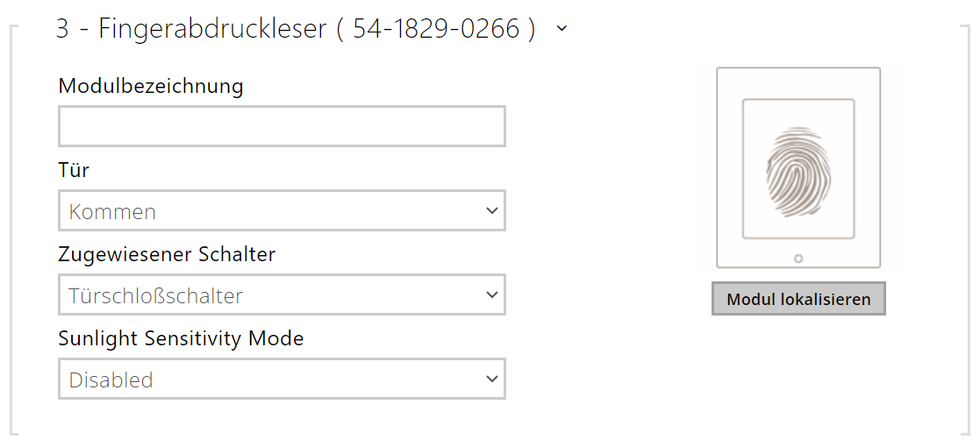Click the Disabled value in sunlight dropdown
Viewport: 980px width, 440px height.
[x=111, y=380]
